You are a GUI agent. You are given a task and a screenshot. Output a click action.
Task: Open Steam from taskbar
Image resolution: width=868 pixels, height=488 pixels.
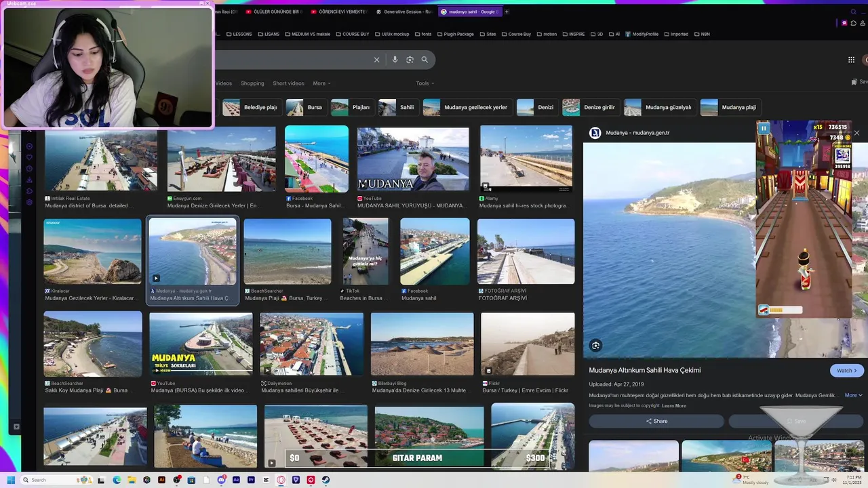pos(325,480)
